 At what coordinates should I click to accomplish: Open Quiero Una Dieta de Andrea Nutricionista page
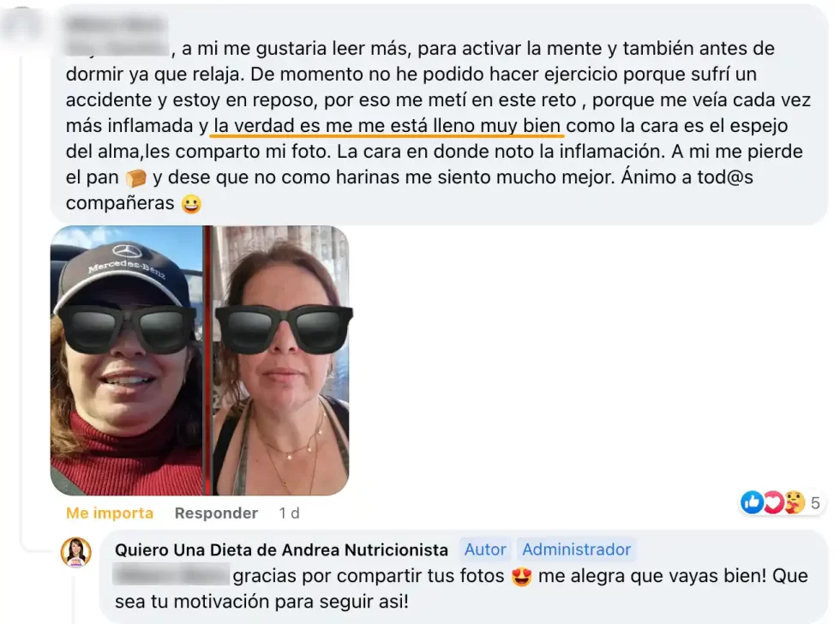click(281, 550)
